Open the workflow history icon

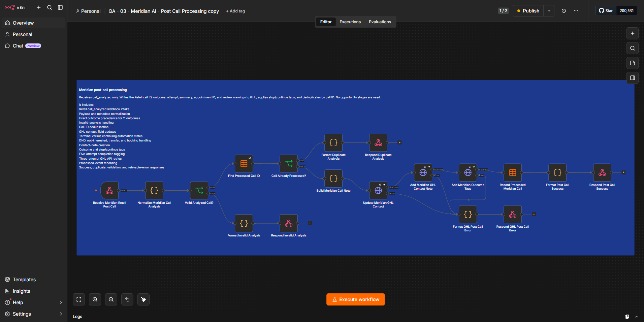click(x=564, y=11)
